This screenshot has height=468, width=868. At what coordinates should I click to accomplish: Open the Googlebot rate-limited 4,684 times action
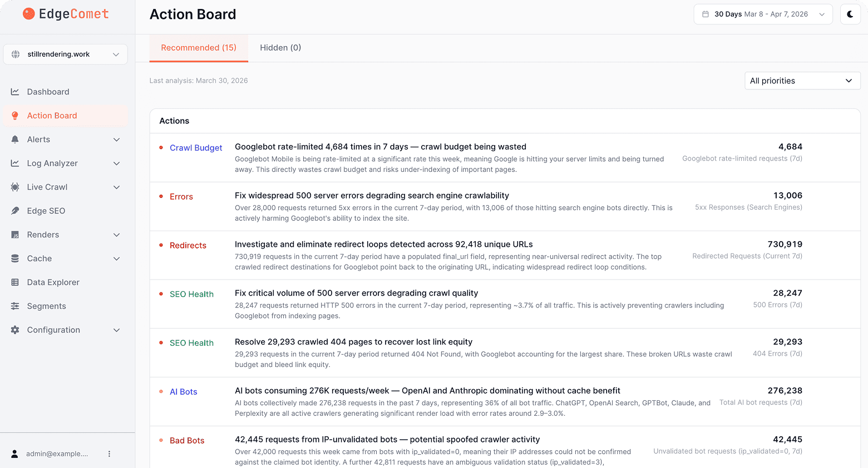[381, 147]
